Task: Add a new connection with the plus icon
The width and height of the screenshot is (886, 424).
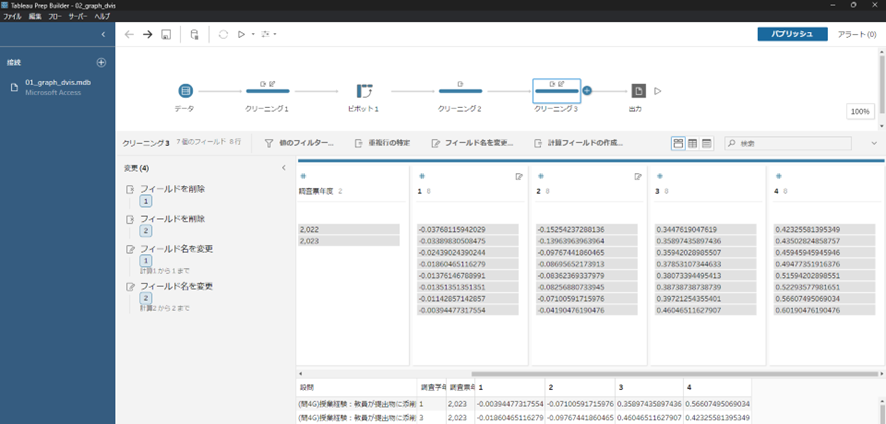Action: click(101, 63)
